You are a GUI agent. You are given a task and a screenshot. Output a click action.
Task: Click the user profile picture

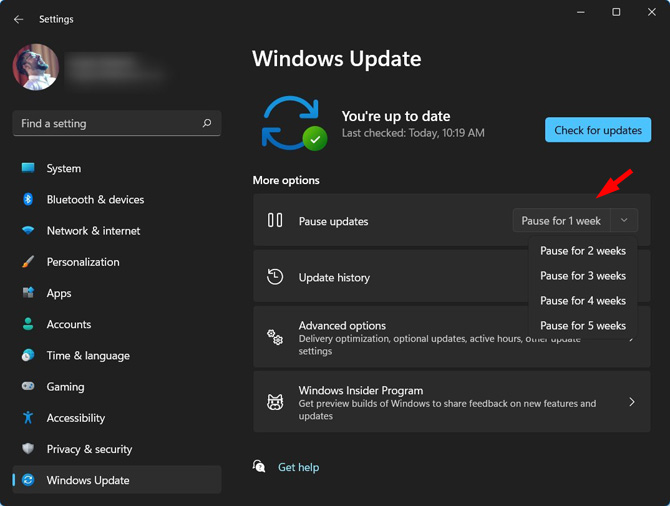click(36, 67)
